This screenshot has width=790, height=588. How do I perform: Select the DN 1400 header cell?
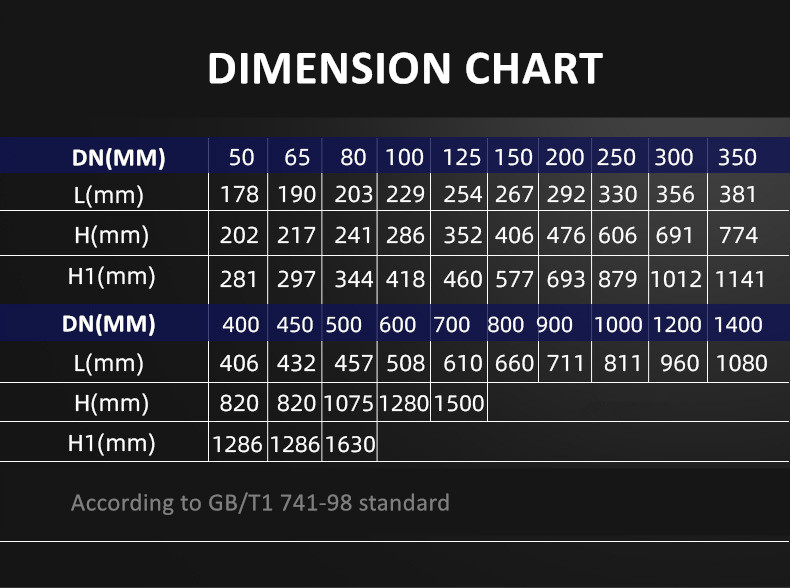click(738, 324)
